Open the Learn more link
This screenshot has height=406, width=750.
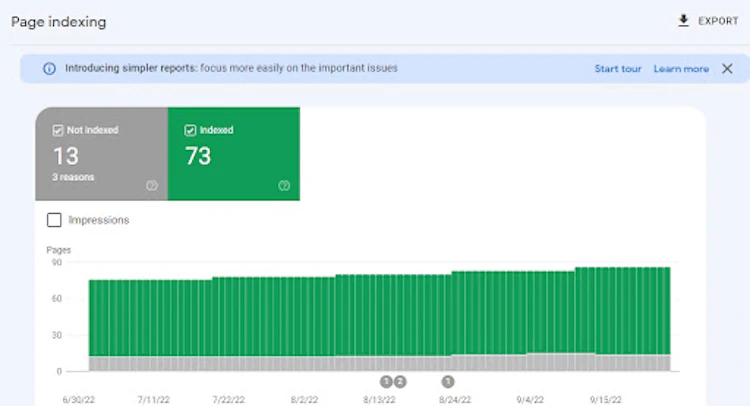click(x=681, y=69)
